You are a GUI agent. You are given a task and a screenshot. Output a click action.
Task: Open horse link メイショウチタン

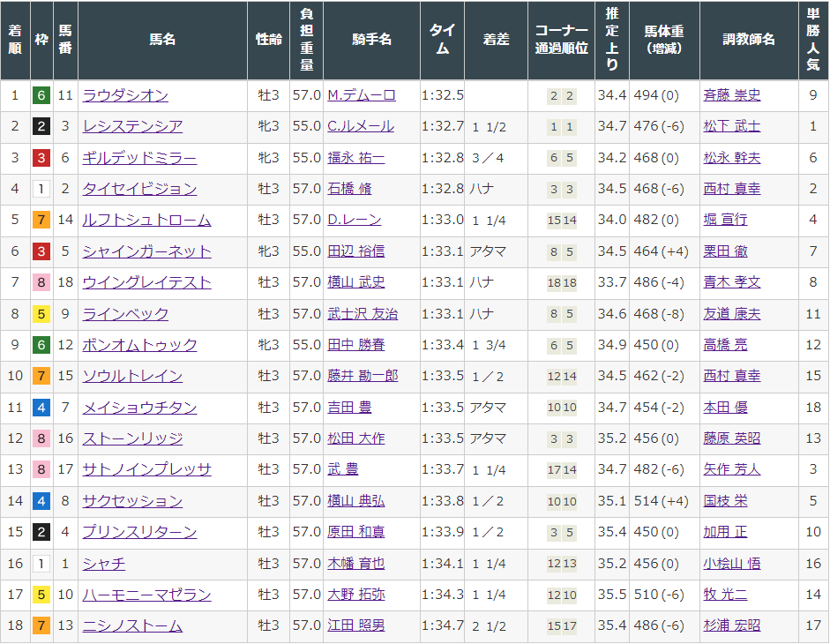pos(139,408)
